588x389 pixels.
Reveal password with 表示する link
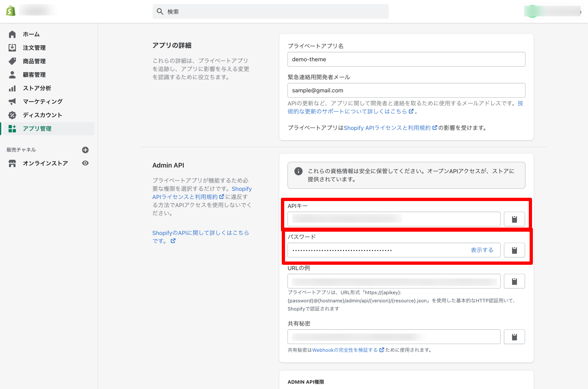[x=482, y=250]
